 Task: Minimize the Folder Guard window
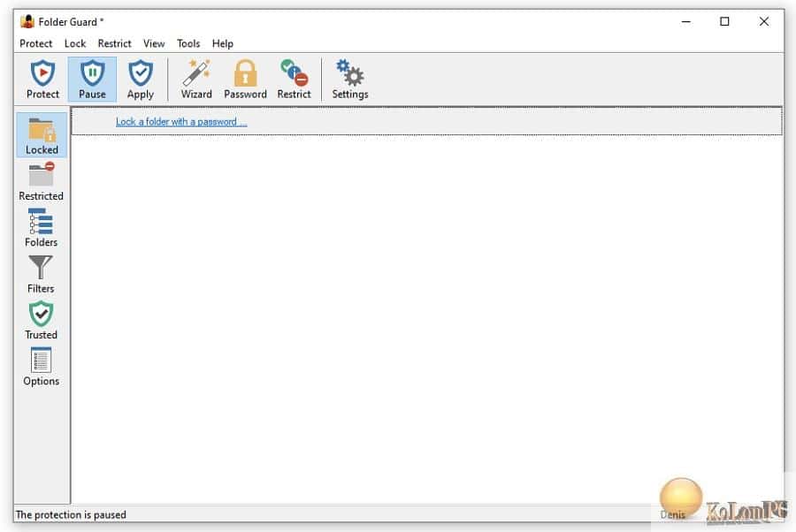point(685,22)
